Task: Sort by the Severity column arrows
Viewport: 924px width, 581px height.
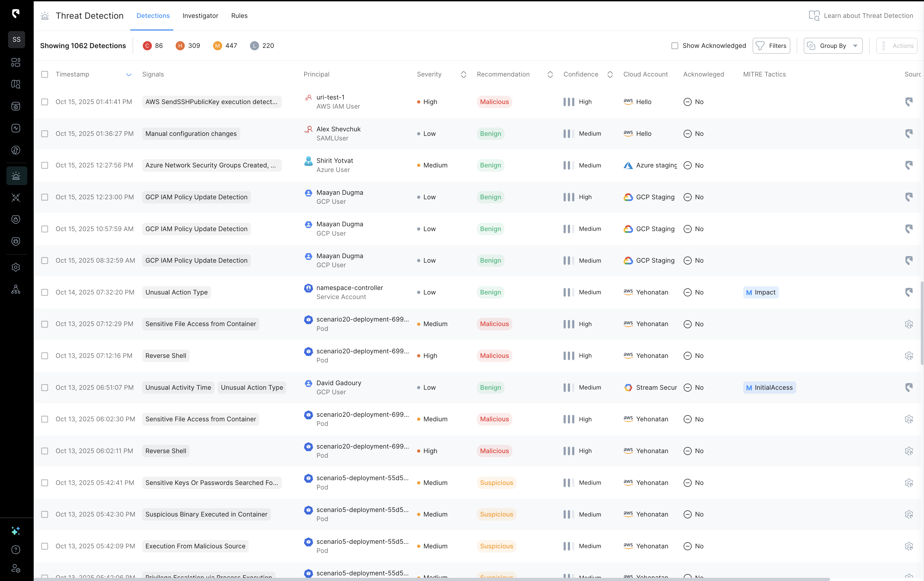Action: (x=463, y=74)
